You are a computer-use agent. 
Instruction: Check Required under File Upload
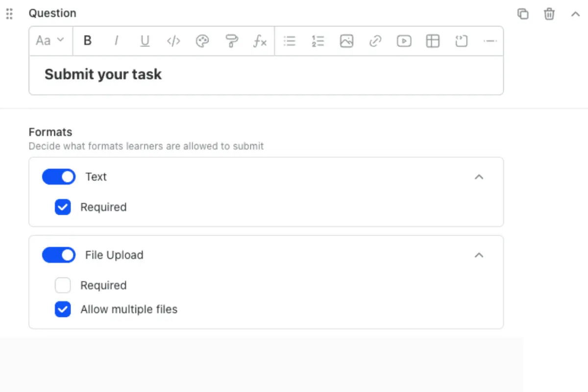pos(63,285)
